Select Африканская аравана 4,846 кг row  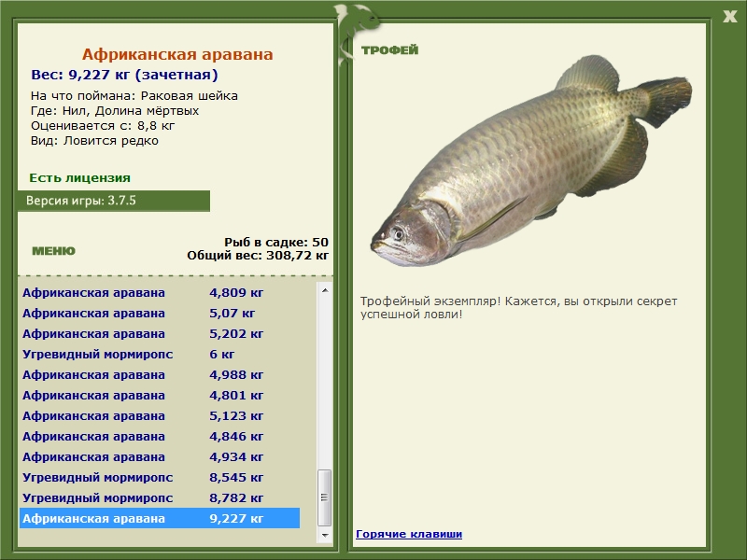(x=160, y=436)
